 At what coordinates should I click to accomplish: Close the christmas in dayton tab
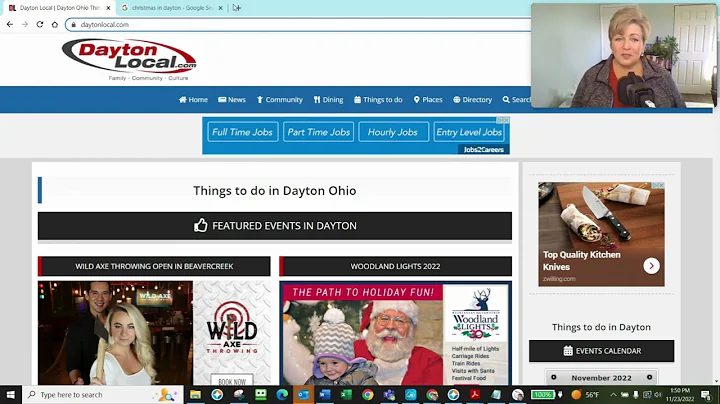pyautogui.click(x=220, y=8)
